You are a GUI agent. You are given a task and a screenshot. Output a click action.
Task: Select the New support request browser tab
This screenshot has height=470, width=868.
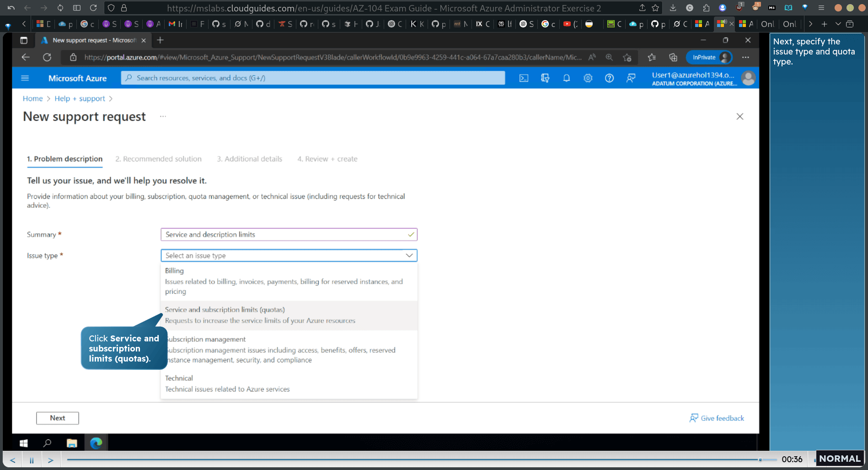point(94,40)
